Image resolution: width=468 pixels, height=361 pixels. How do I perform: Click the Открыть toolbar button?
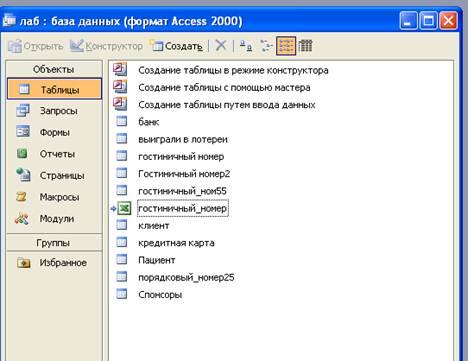coord(35,46)
